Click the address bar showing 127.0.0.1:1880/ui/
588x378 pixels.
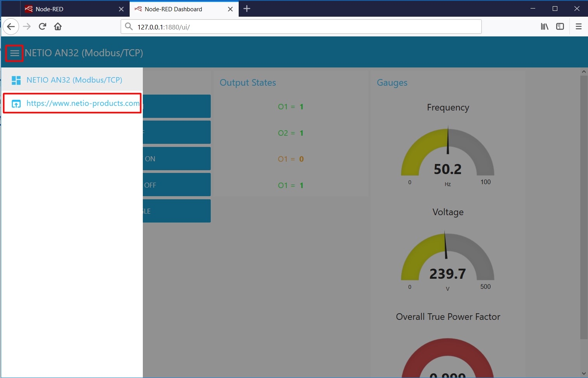[301, 27]
